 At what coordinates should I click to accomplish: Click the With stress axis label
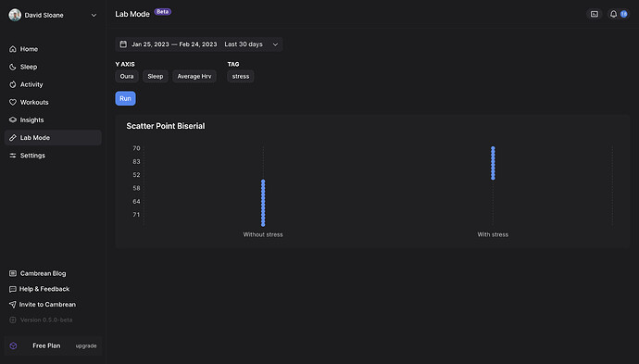[493, 234]
